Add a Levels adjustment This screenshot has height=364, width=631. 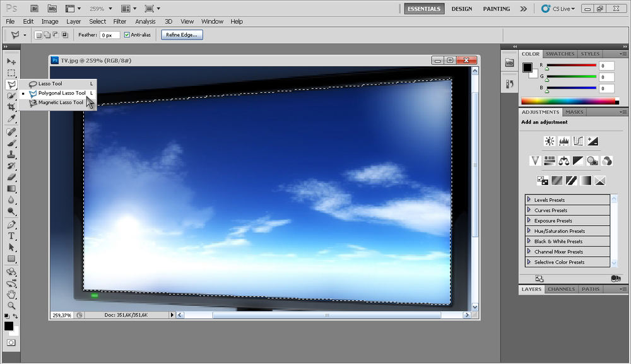563,141
